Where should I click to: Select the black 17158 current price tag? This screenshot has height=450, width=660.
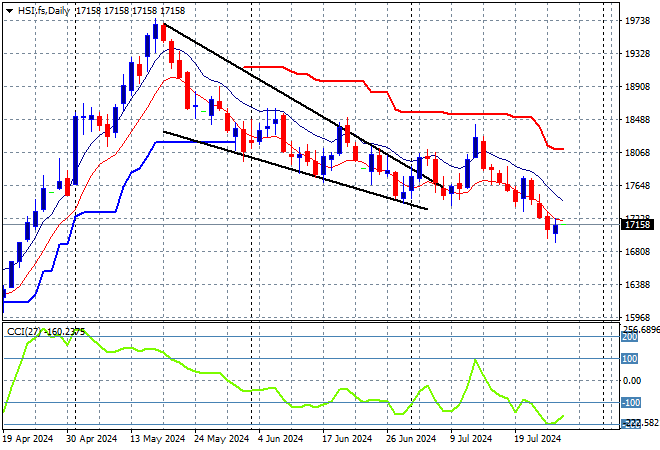[x=637, y=225]
